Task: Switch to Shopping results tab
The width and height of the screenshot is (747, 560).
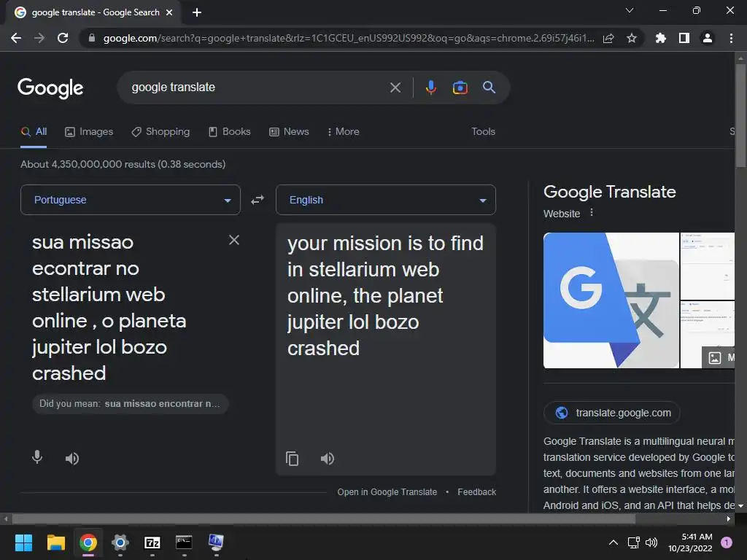Action: (x=160, y=131)
